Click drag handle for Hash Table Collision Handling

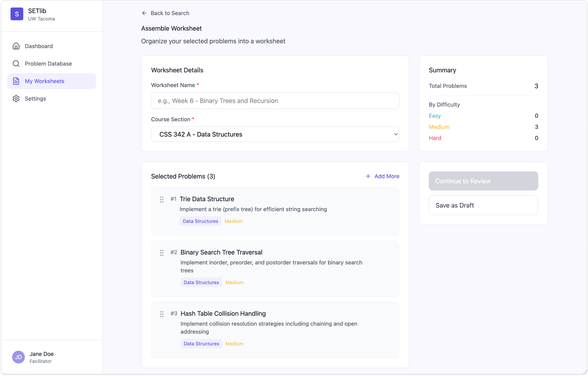tap(162, 314)
